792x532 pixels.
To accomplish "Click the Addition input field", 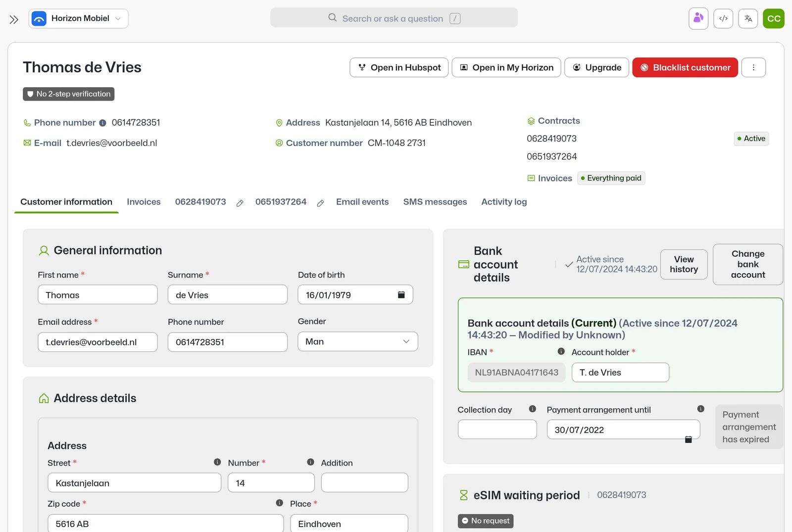I will coord(365,483).
